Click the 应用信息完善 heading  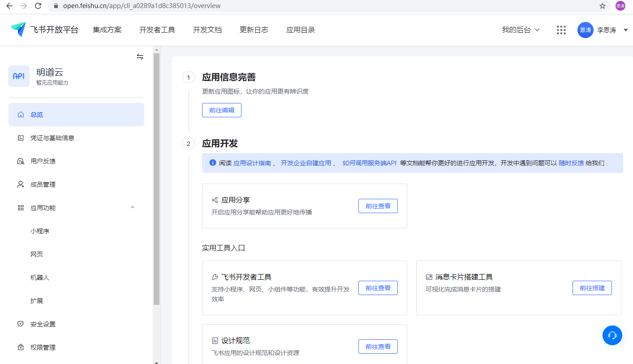click(229, 77)
